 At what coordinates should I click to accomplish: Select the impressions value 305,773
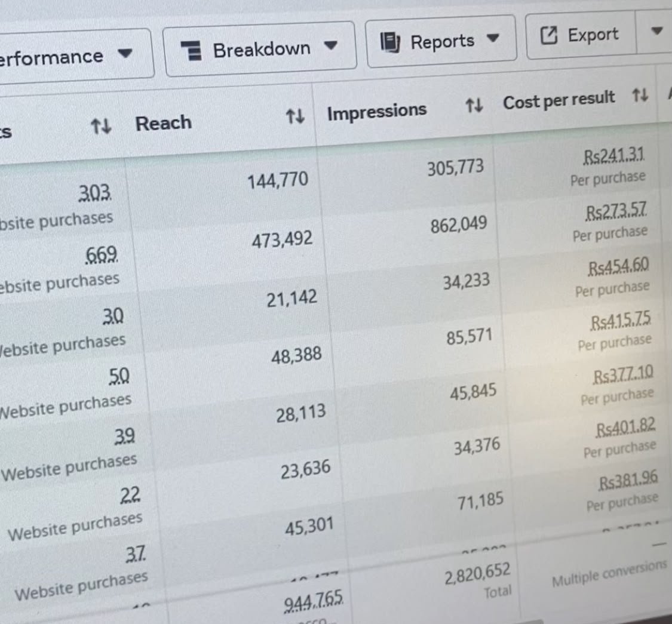pyautogui.click(x=455, y=167)
